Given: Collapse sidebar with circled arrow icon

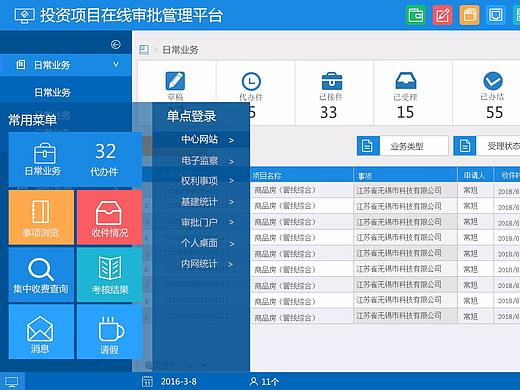Looking at the screenshot, I should (x=116, y=44).
